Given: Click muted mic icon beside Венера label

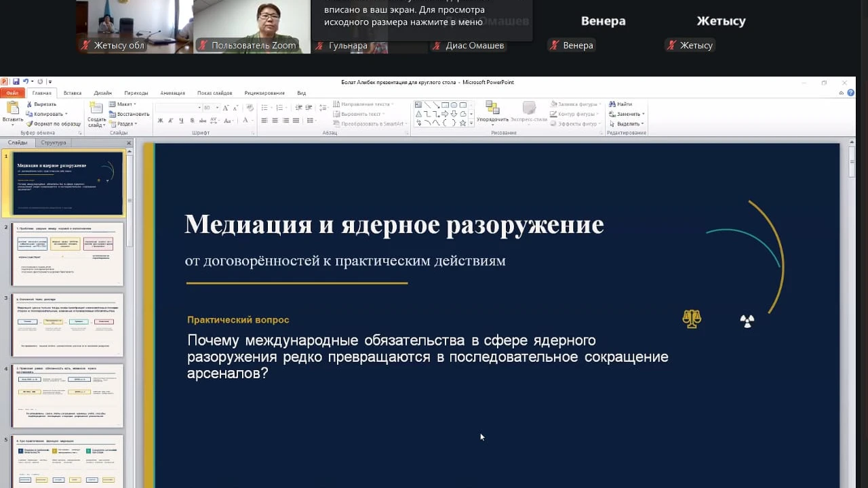Looking at the screenshot, I should point(555,45).
